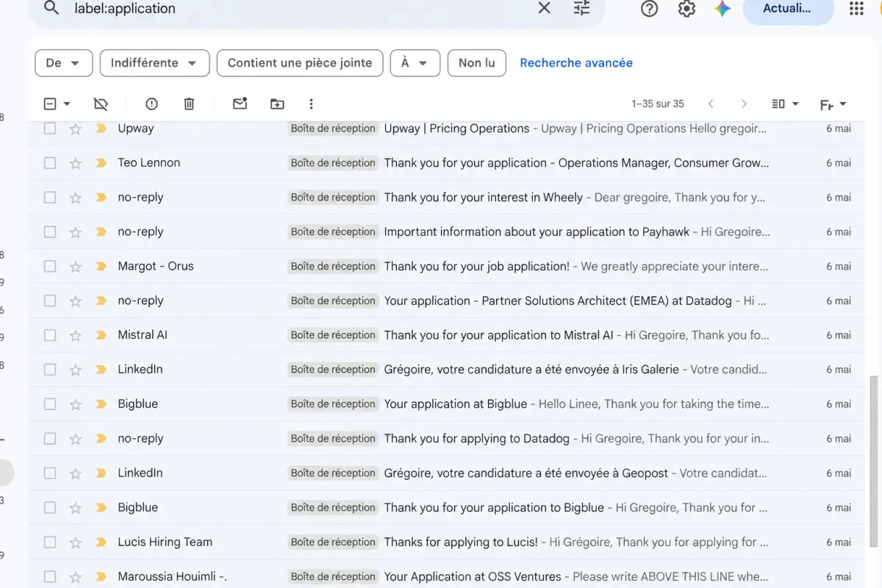The height and width of the screenshot is (588, 882).
Task: Click Boîte de réception label on Upway row
Action: tap(333, 129)
